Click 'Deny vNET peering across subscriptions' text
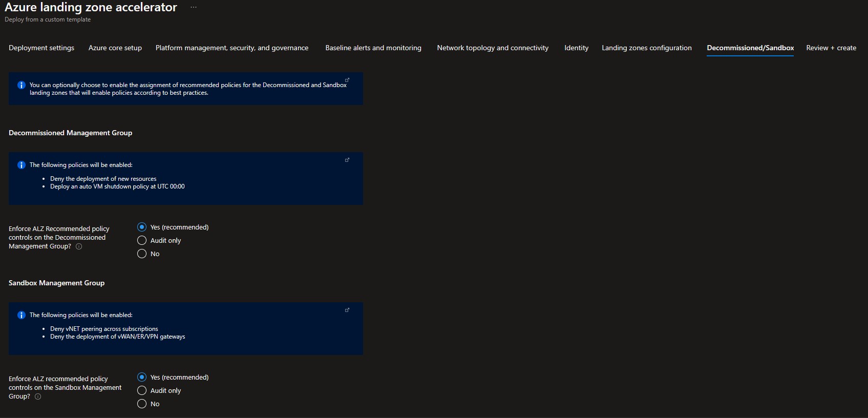The image size is (868, 418). click(104, 329)
